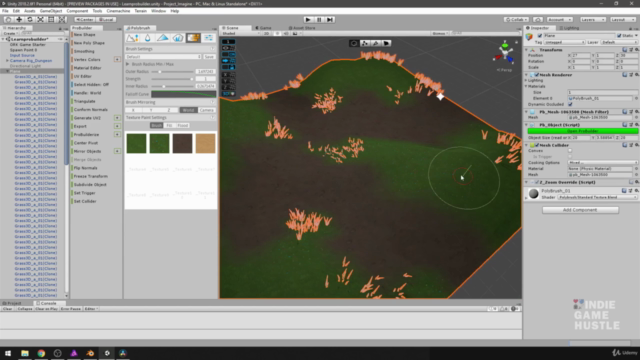Expand Camera Rig_Dungeon in Hierarchy
The width and height of the screenshot is (640, 360).
(7, 60)
